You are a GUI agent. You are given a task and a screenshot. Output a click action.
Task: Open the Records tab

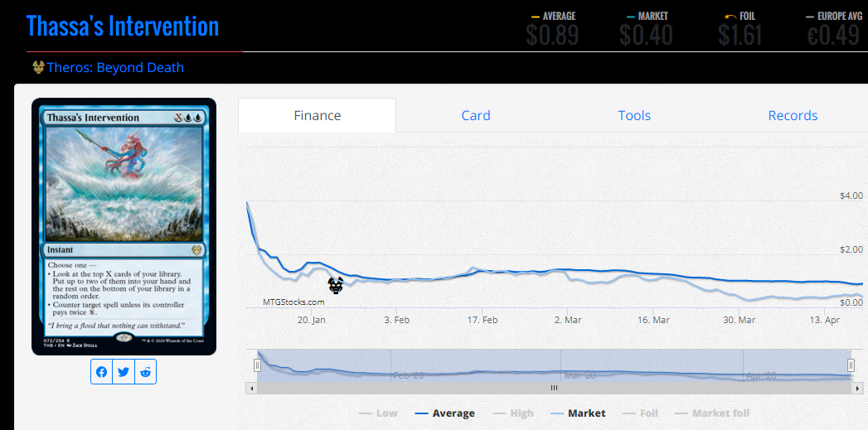click(x=793, y=116)
